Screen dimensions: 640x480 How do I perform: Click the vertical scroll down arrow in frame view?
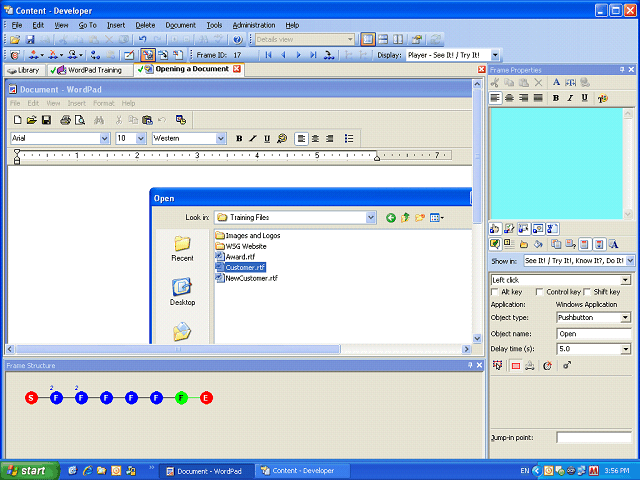point(477,338)
